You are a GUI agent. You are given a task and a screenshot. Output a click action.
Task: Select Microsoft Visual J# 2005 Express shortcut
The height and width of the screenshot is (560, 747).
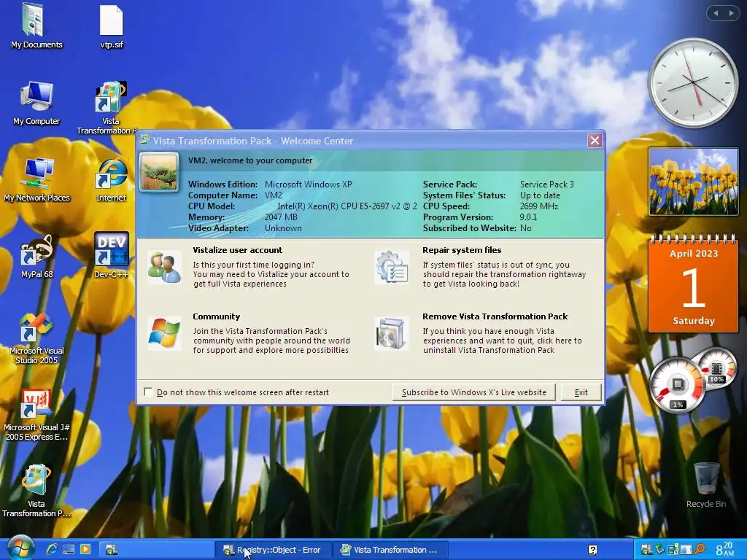click(36, 414)
